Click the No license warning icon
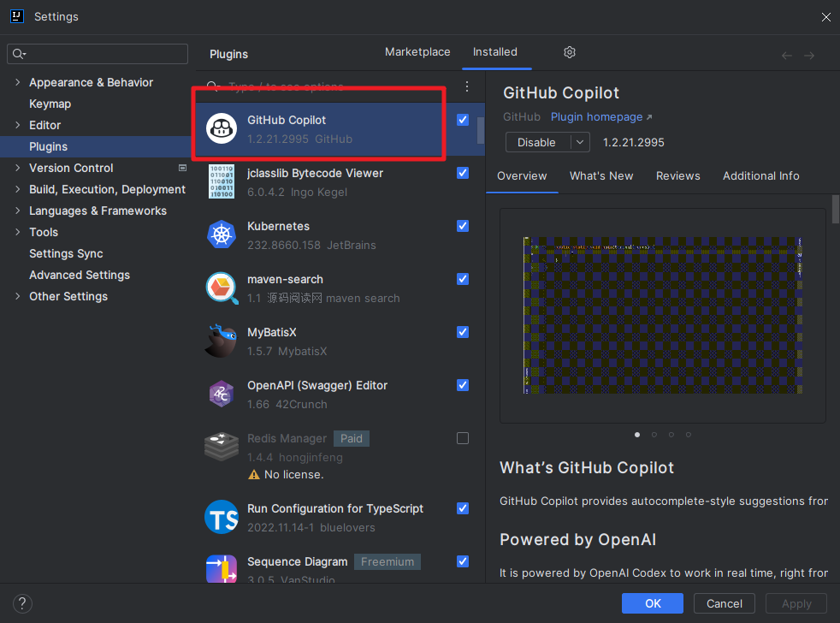This screenshot has width=840, height=623. [254, 474]
